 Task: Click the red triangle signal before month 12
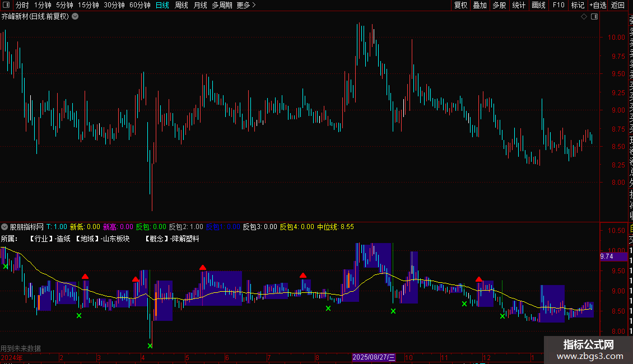point(479,279)
